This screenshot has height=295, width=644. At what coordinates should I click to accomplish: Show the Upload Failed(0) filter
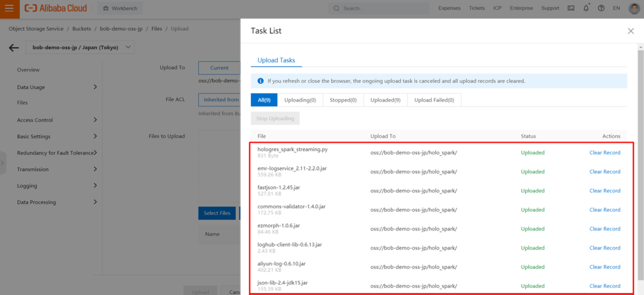(x=434, y=100)
